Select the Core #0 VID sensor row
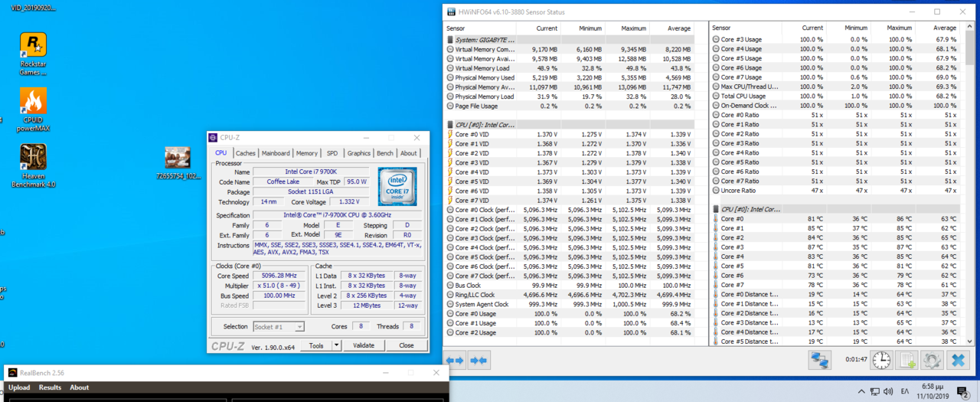The image size is (980, 402). click(570, 134)
